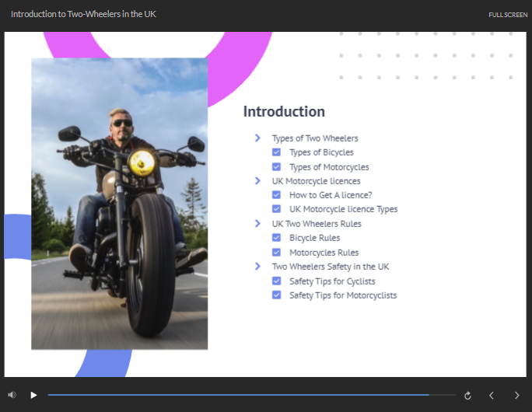532x412 pixels.
Task: Toggle checkbox beside UK Motorcycle licence Types
Action: click(277, 209)
